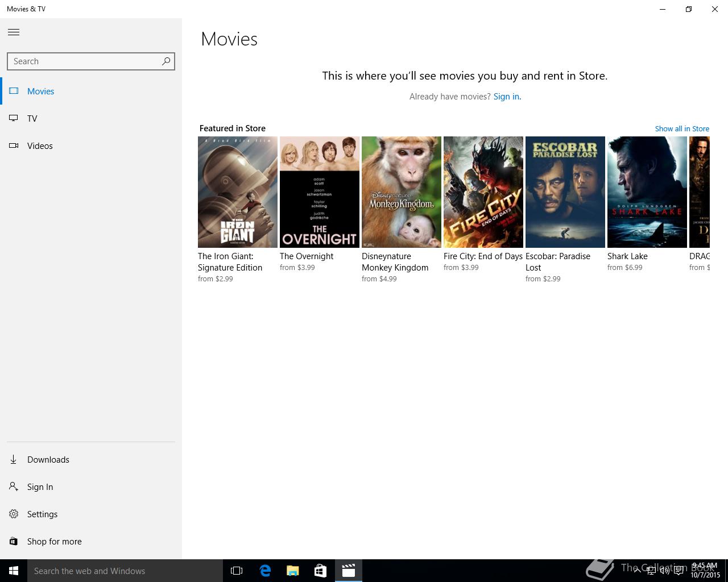Click the title The Iron Giant: Signature Edition

coord(230,262)
